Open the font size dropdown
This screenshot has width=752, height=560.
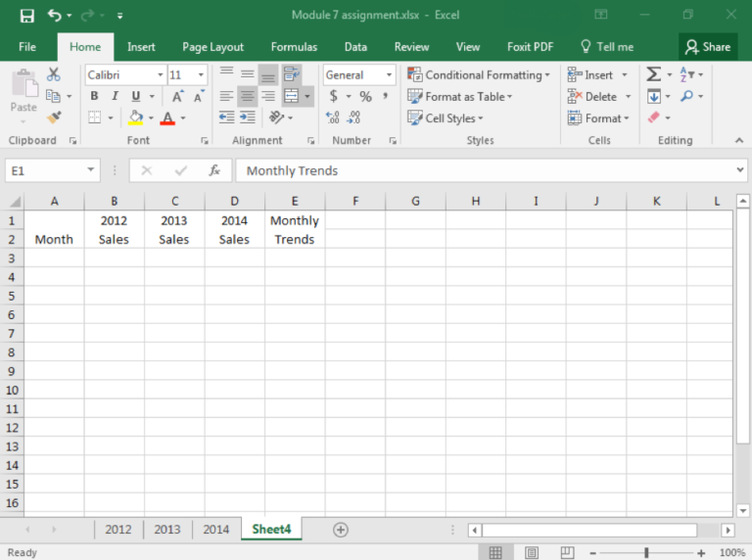pyautogui.click(x=201, y=74)
